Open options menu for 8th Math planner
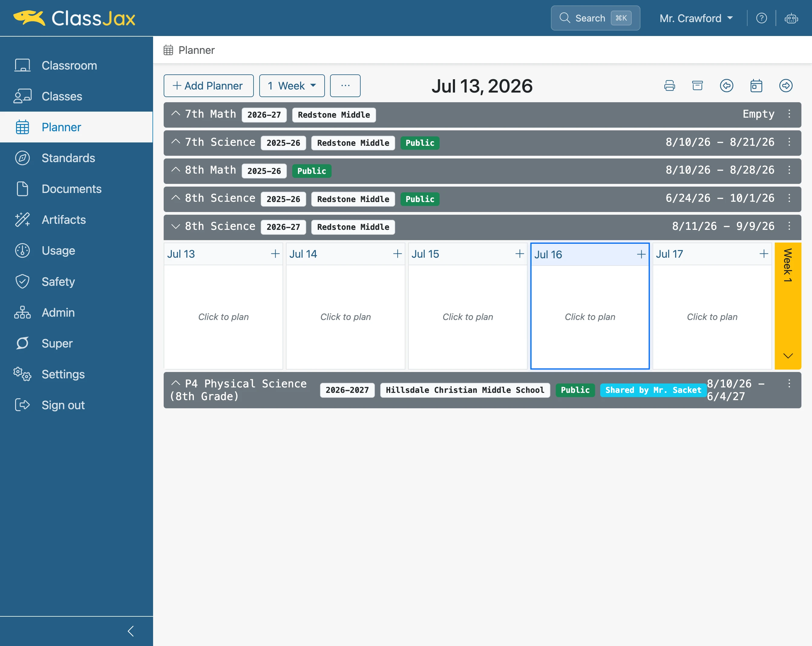This screenshot has width=812, height=646. (789, 170)
